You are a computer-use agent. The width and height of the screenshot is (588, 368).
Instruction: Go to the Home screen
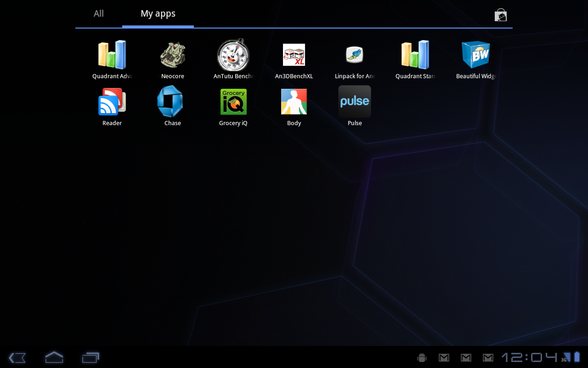(x=54, y=357)
